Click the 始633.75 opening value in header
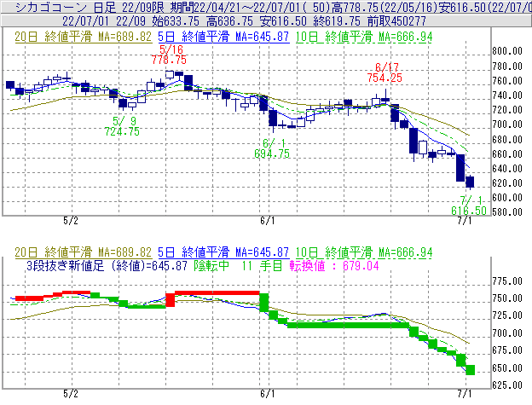Screen dimensions: 532x405 (176, 21)
